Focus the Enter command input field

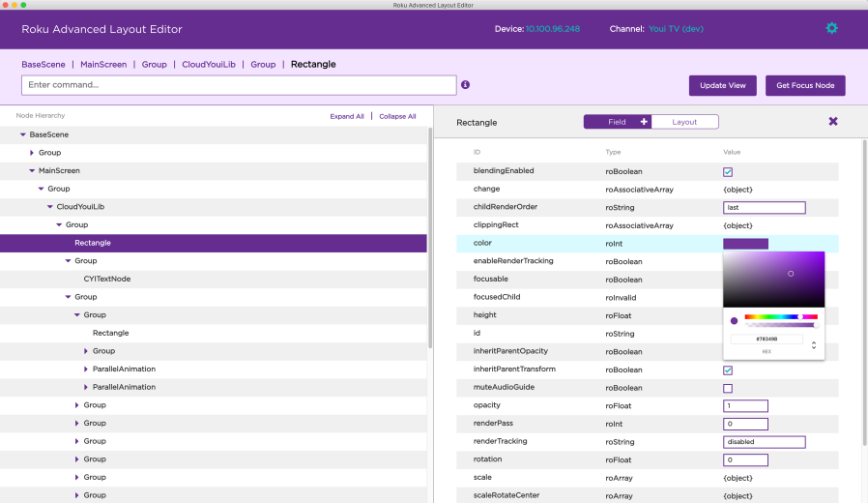coord(239,85)
